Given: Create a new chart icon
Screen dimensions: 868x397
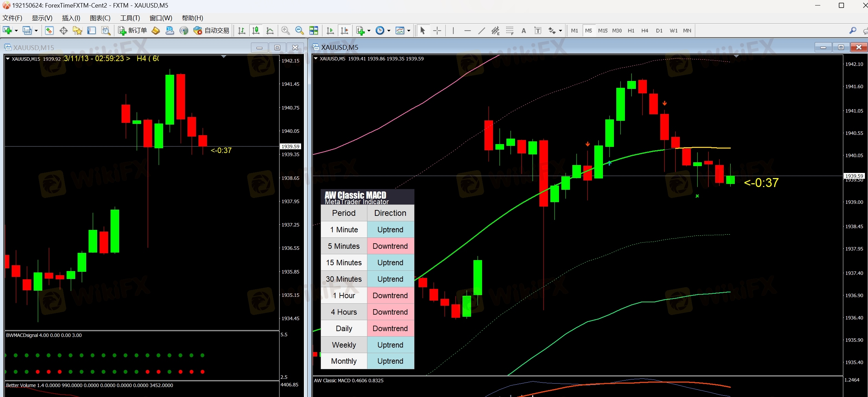Looking at the screenshot, I should (x=7, y=31).
